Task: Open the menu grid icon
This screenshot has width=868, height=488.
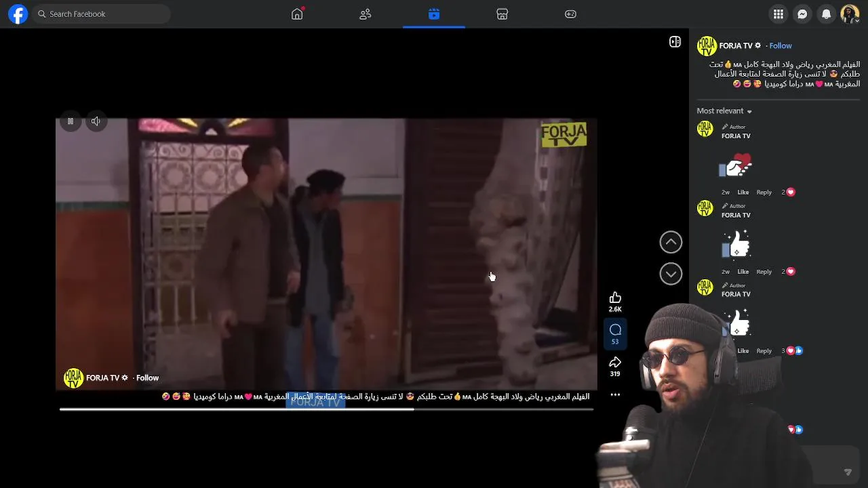Action: click(778, 14)
